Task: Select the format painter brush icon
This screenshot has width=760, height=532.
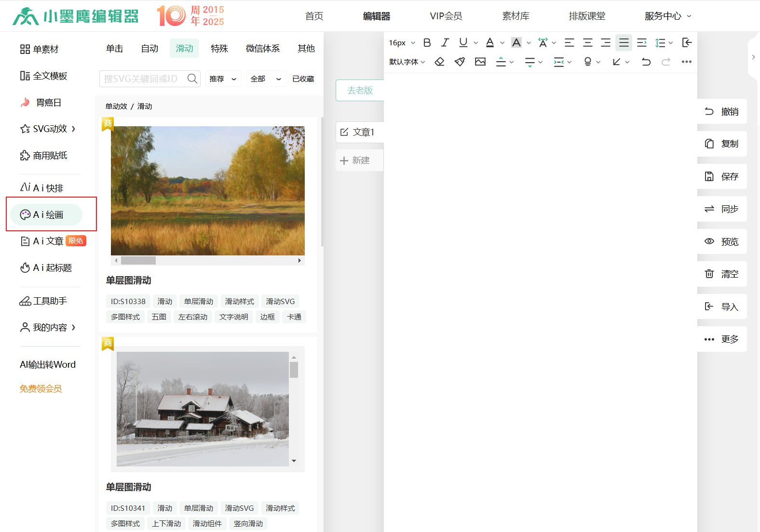Action: (x=460, y=62)
